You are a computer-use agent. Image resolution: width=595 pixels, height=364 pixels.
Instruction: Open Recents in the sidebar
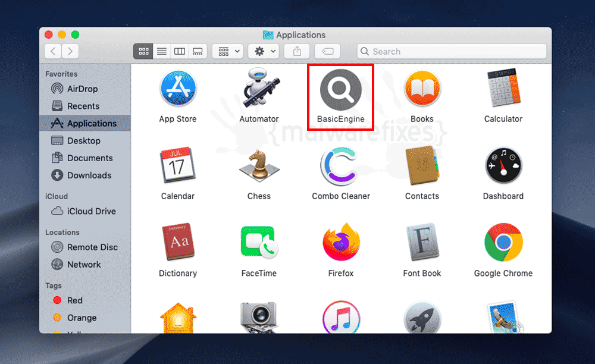(x=85, y=106)
